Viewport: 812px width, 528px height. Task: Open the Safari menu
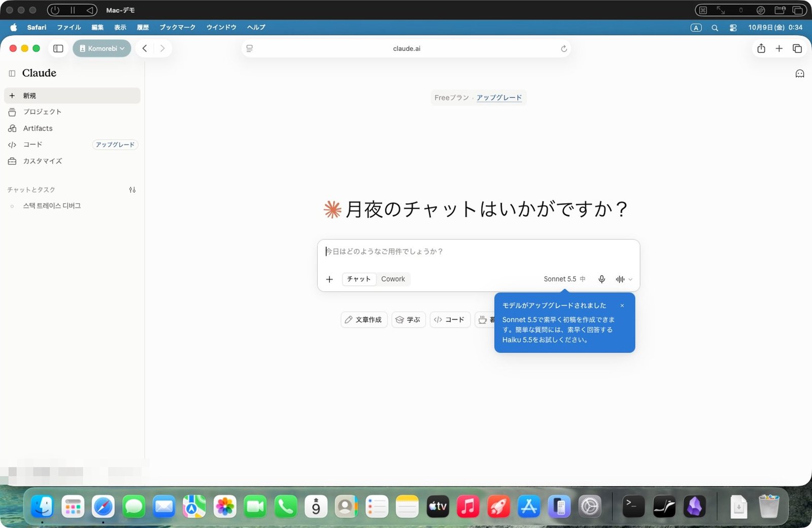point(37,27)
